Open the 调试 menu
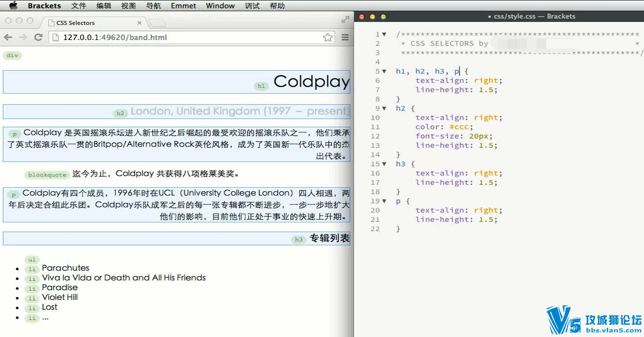This screenshot has width=644, height=337. tap(252, 6)
